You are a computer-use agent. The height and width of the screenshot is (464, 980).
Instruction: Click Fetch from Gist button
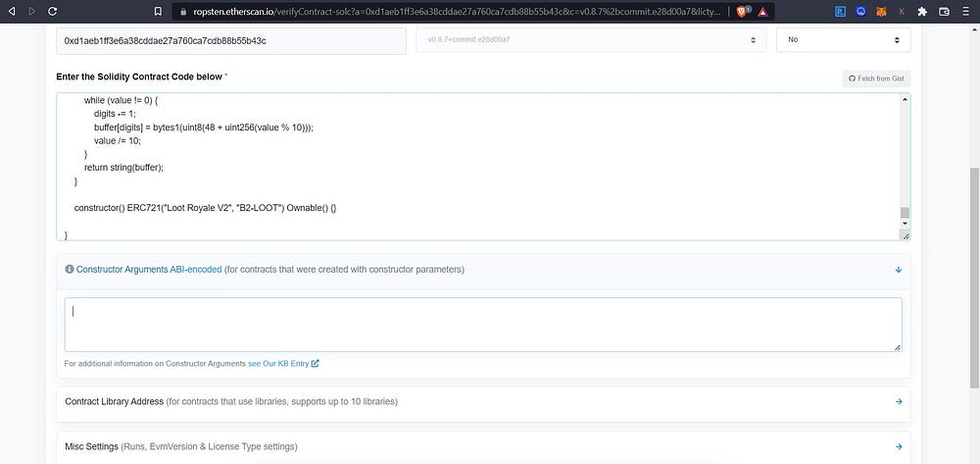coord(876,78)
